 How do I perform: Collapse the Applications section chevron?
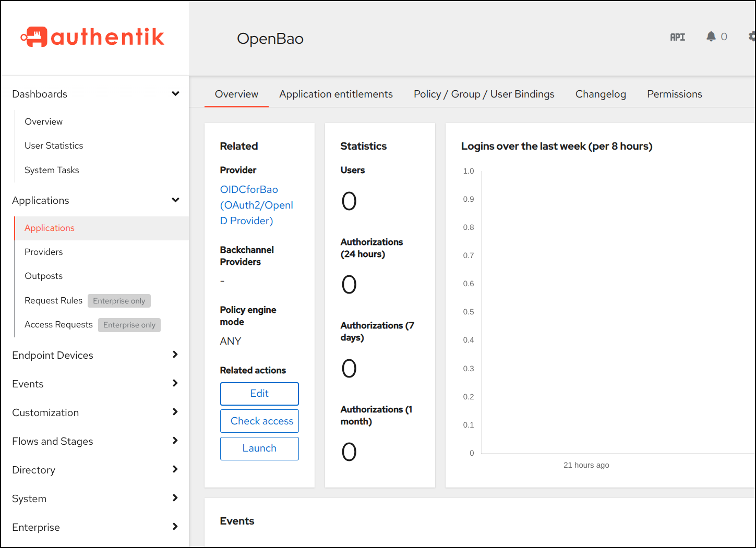tap(175, 200)
